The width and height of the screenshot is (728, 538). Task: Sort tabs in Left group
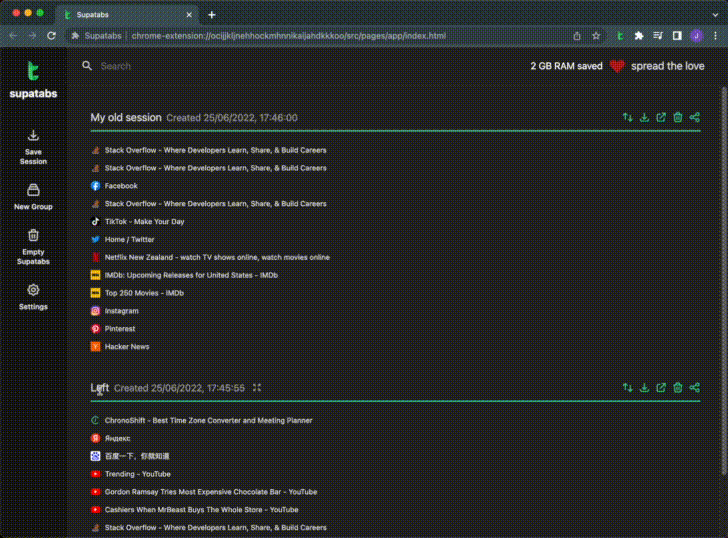click(x=628, y=388)
